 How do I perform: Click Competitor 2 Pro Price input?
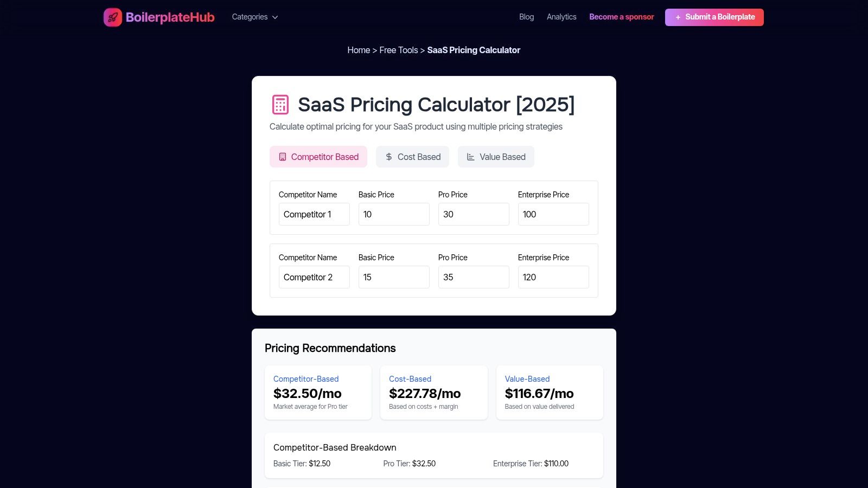[x=474, y=277]
